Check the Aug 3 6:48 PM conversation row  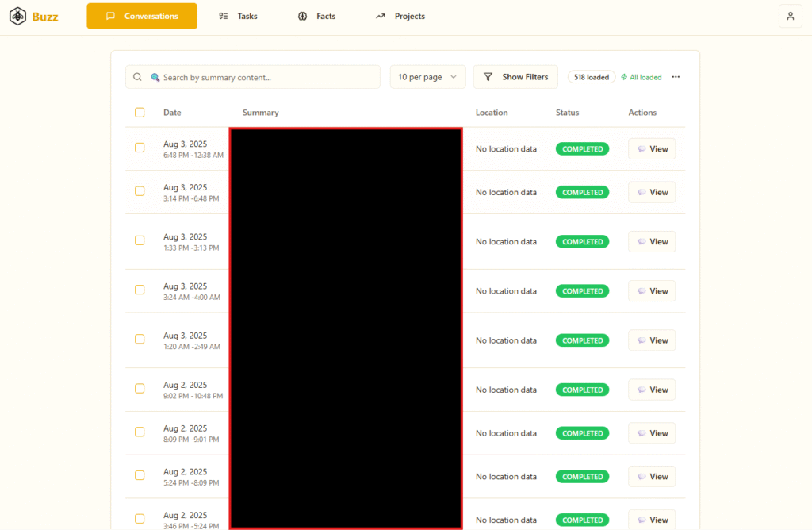coord(140,148)
